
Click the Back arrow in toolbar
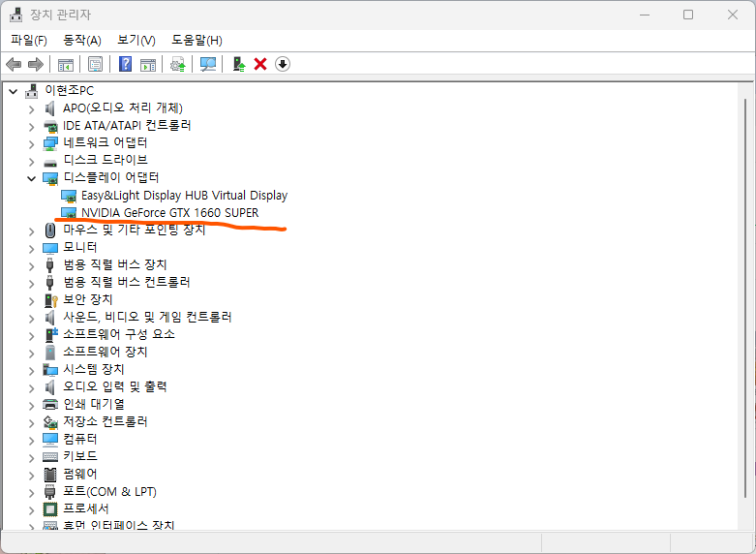tap(14, 64)
